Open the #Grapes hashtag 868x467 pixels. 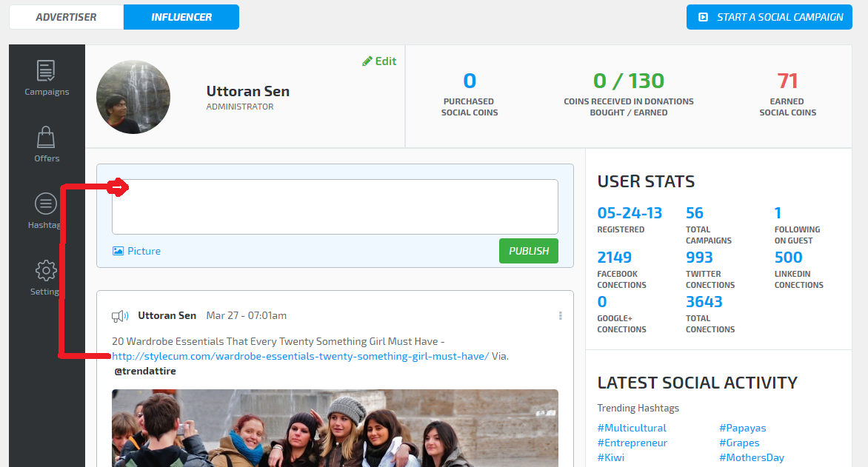tap(739, 443)
